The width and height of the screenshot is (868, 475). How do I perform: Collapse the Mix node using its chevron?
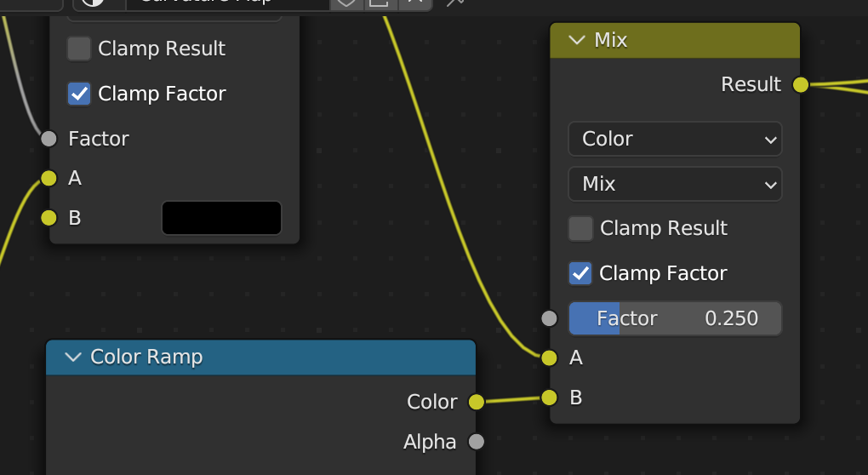(x=577, y=40)
